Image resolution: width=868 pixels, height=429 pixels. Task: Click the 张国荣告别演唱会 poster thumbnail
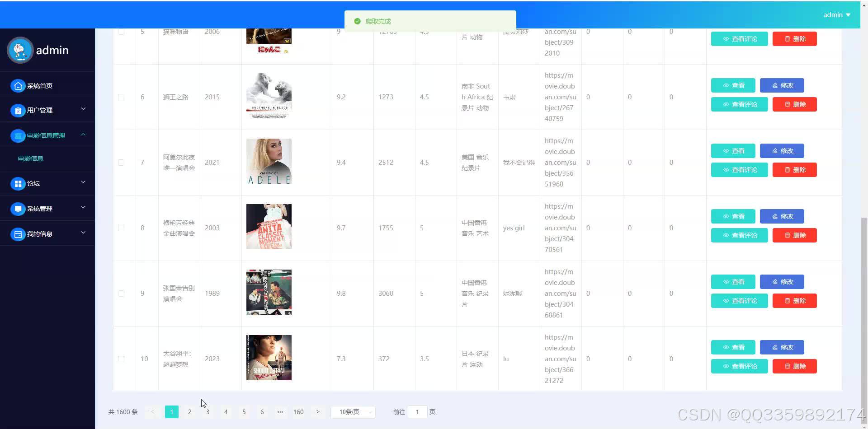pyautogui.click(x=269, y=292)
